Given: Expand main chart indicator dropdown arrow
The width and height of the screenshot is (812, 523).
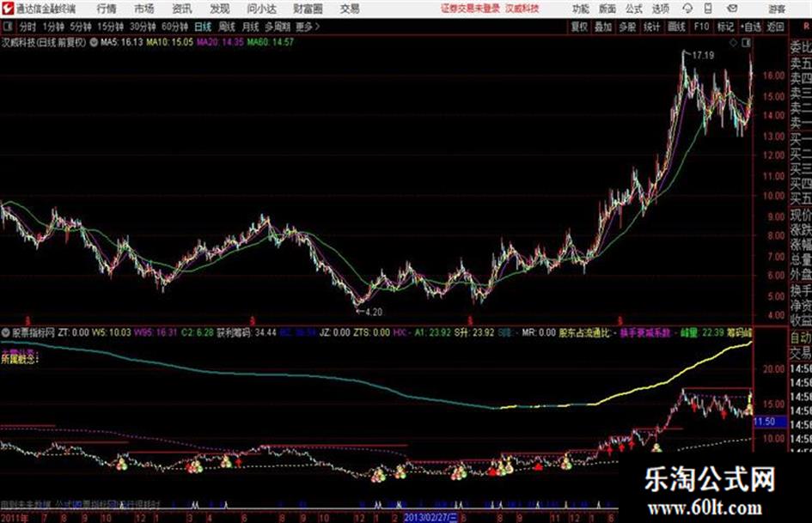Looking at the screenshot, I should tap(94, 42).
